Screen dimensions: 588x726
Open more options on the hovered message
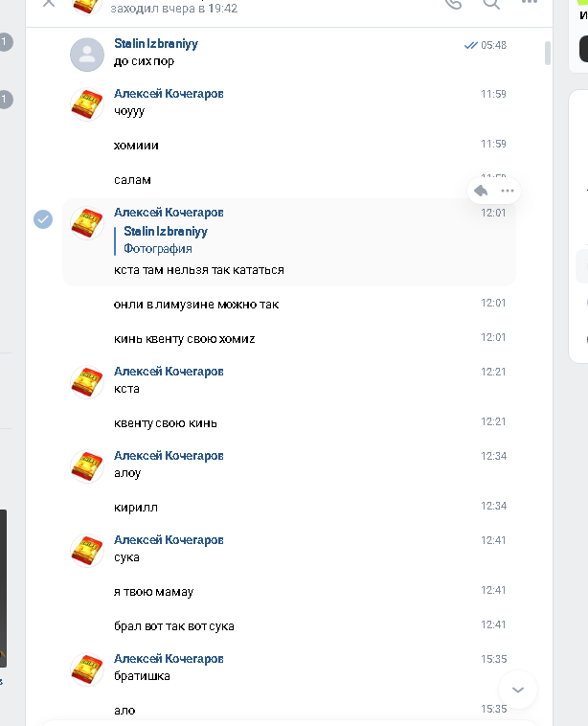tap(508, 191)
